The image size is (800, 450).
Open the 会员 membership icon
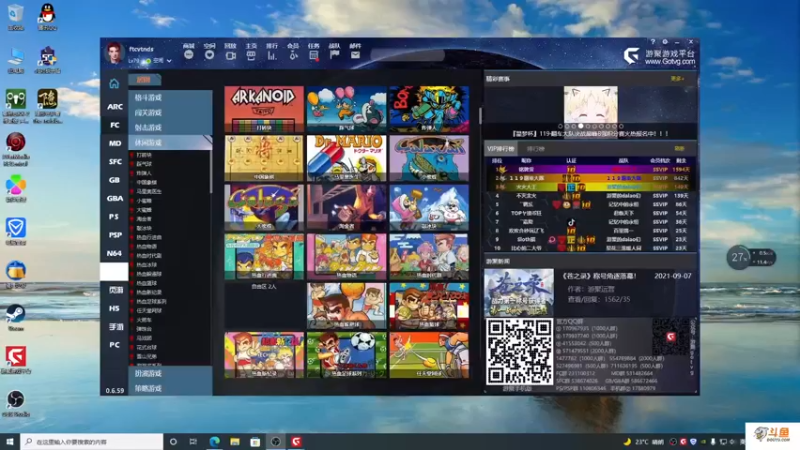tap(293, 55)
